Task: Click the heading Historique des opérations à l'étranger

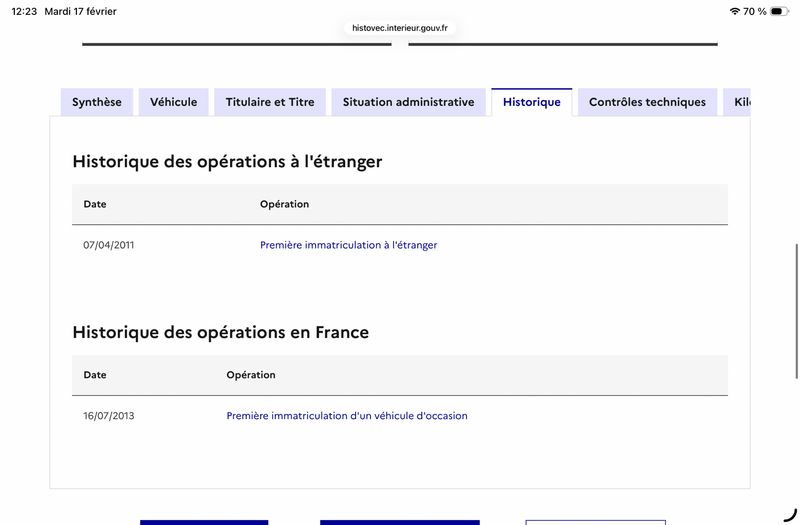Action: pyautogui.click(x=227, y=162)
